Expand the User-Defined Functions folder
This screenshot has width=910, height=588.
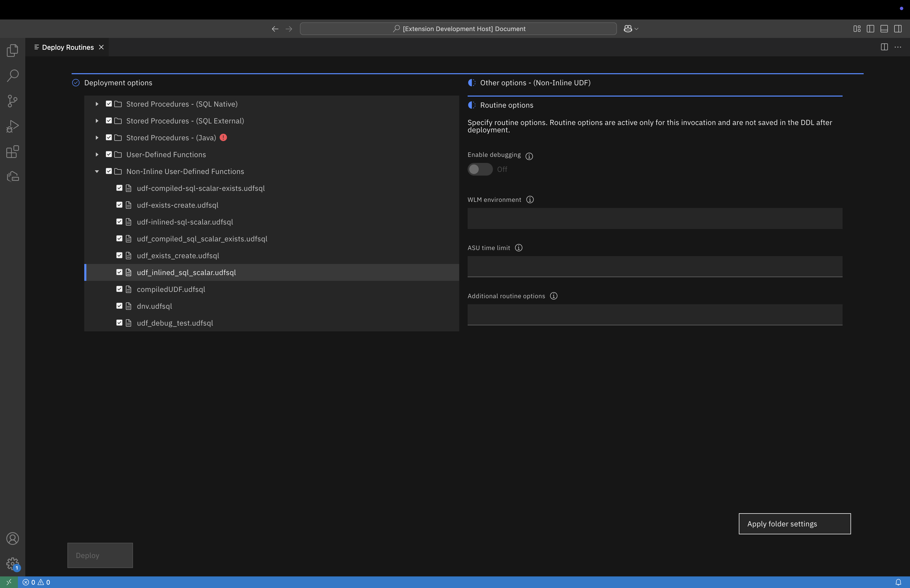[97, 155]
